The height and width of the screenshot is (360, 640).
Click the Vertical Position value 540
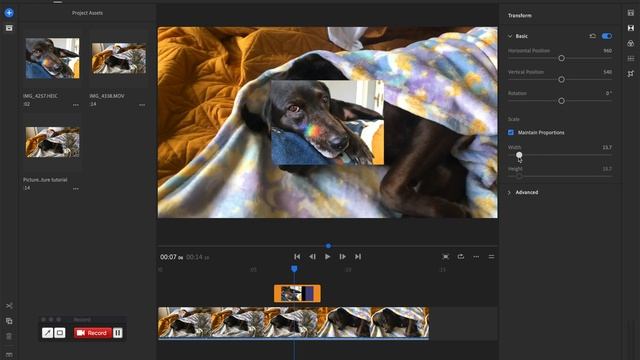pyautogui.click(x=607, y=72)
